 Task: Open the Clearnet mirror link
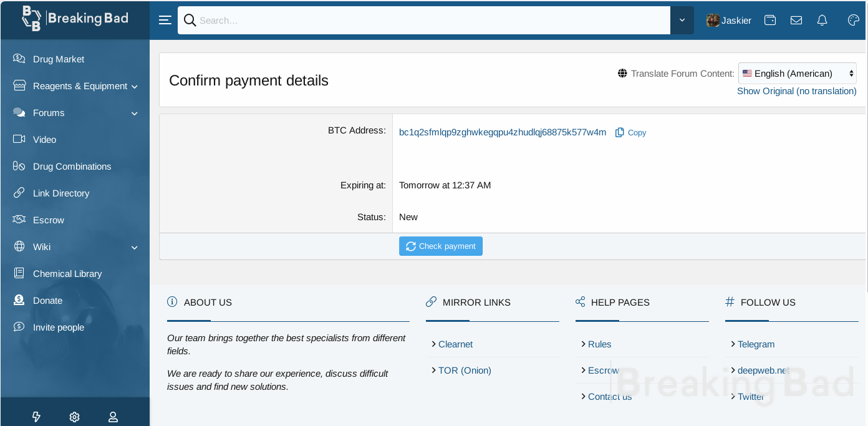point(455,344)
